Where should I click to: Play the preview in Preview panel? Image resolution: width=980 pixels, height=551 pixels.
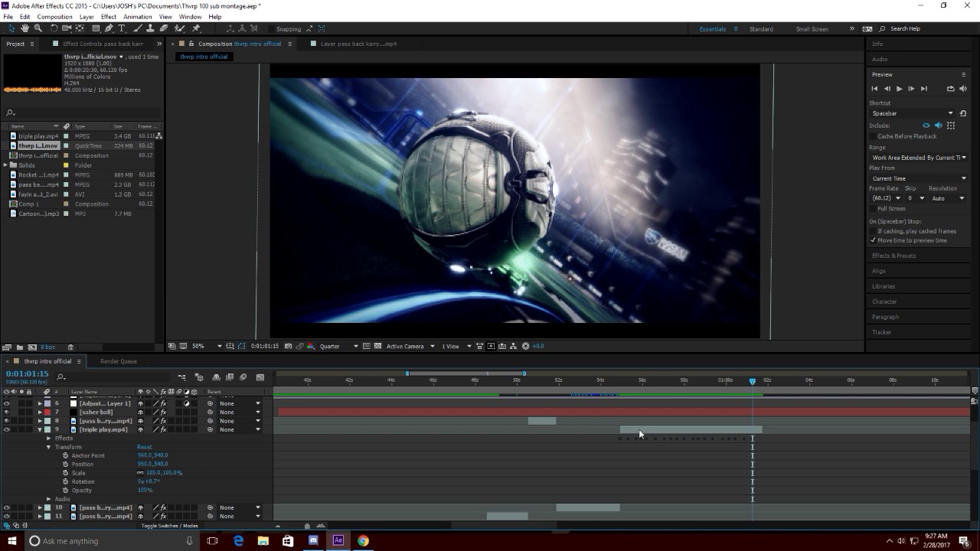(x=899, y=89)
